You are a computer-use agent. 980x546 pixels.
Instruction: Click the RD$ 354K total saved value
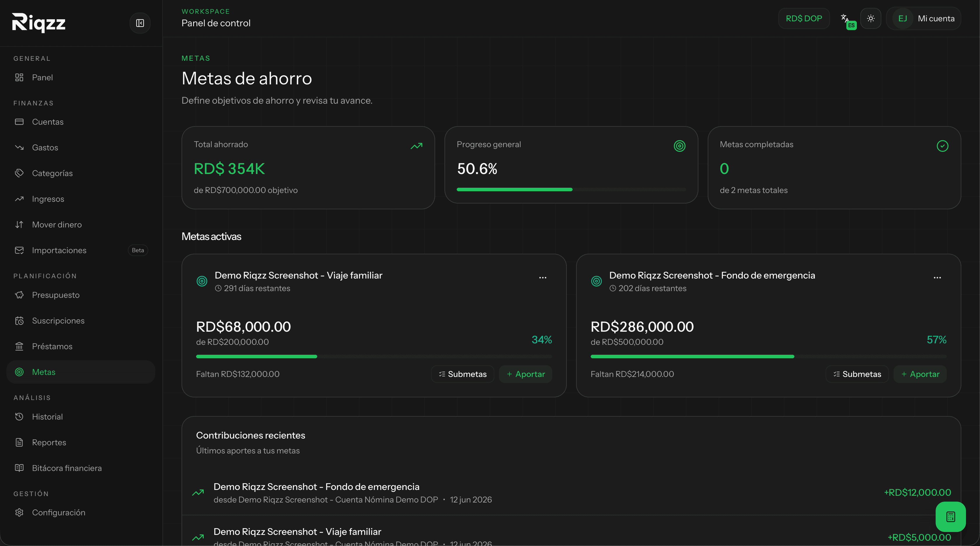coord(229,169)
